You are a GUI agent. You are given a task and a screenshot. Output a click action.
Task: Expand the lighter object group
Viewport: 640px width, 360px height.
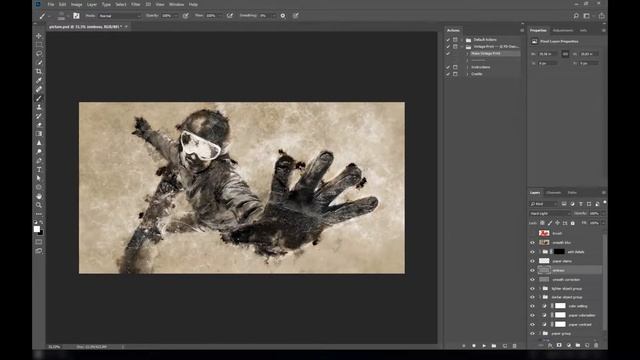pyautogui.click(x=540, y=289)
